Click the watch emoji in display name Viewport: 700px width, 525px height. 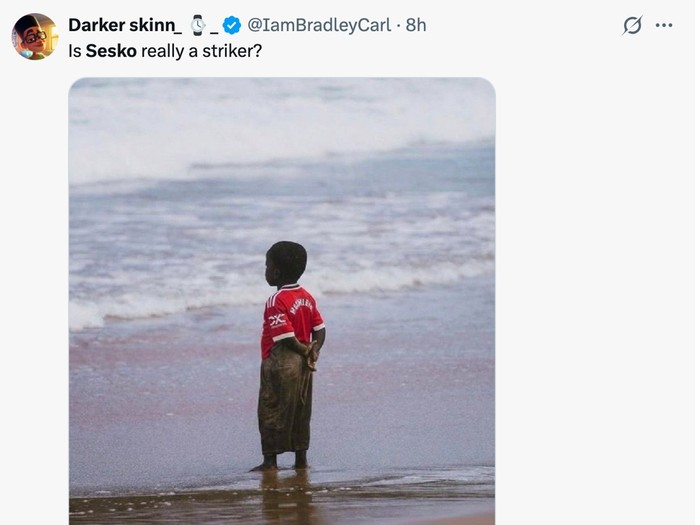pyautogui.click(x=197, y=25)
